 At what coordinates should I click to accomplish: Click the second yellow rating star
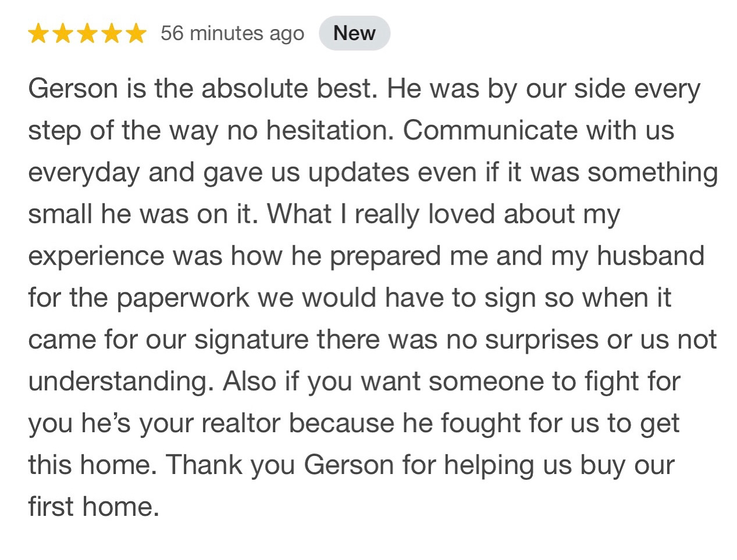pyautogui.click(x=63, y=34)
